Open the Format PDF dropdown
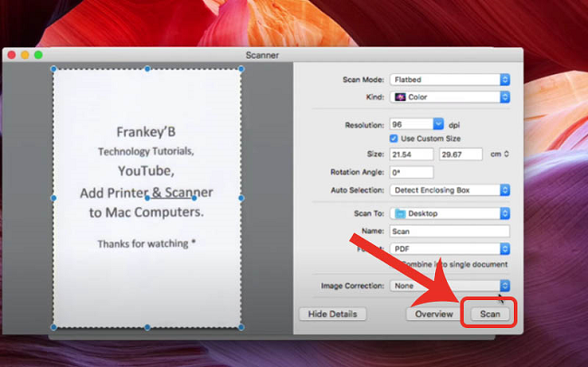The height and width of the screenshot is (367, 588). pos(450,248)
